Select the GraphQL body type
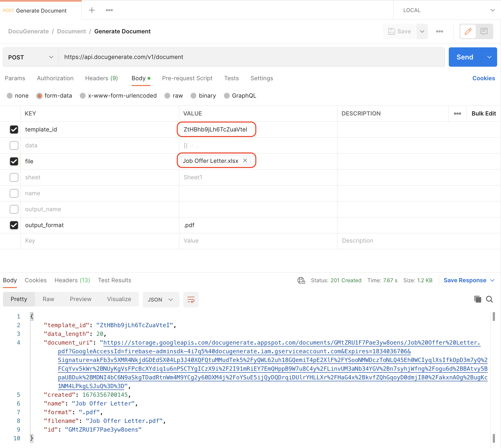 coord(227,95)
